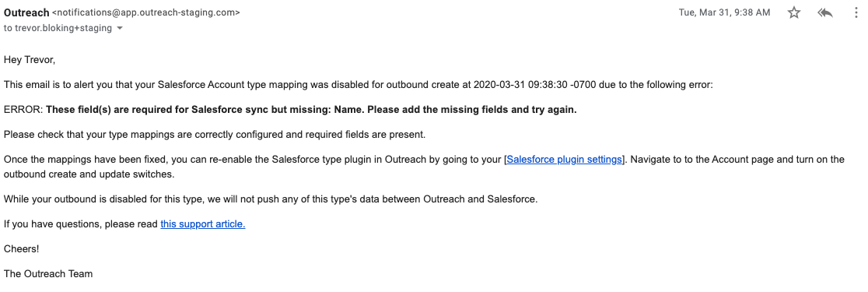Open the Salesforce plugin settings link
Screen dimensions: 868x292
[564, 160]
